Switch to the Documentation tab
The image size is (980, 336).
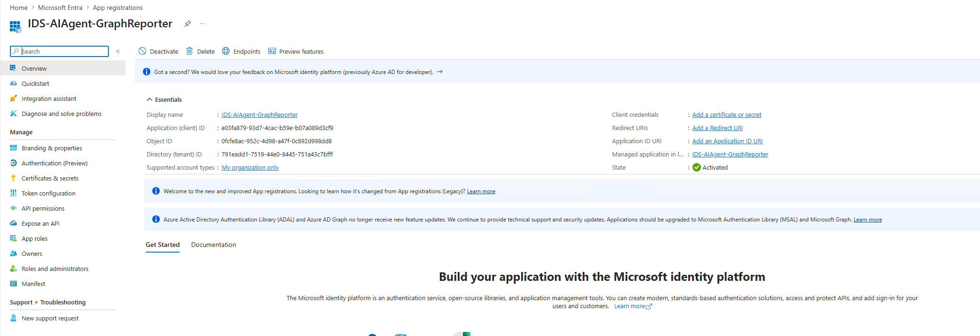click(214, 245)
